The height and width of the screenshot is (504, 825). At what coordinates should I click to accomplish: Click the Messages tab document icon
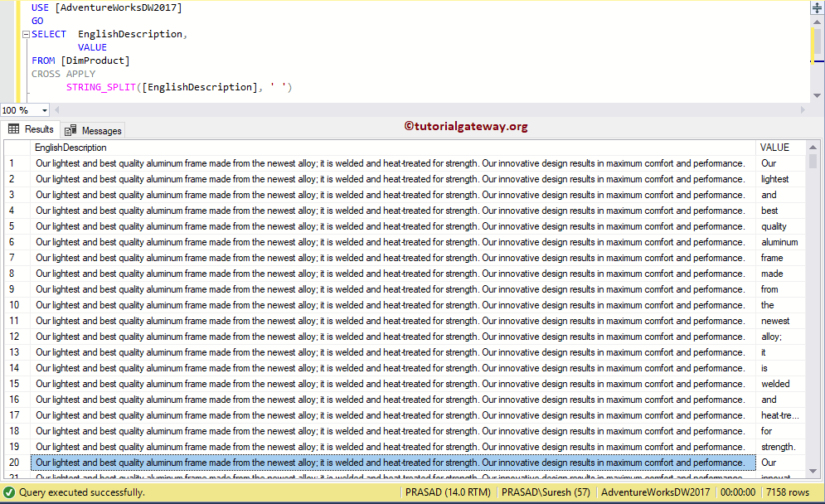tap(71, 130)
